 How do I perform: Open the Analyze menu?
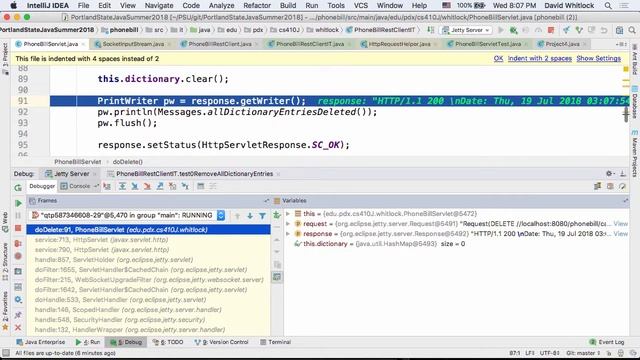pos(221,6)
